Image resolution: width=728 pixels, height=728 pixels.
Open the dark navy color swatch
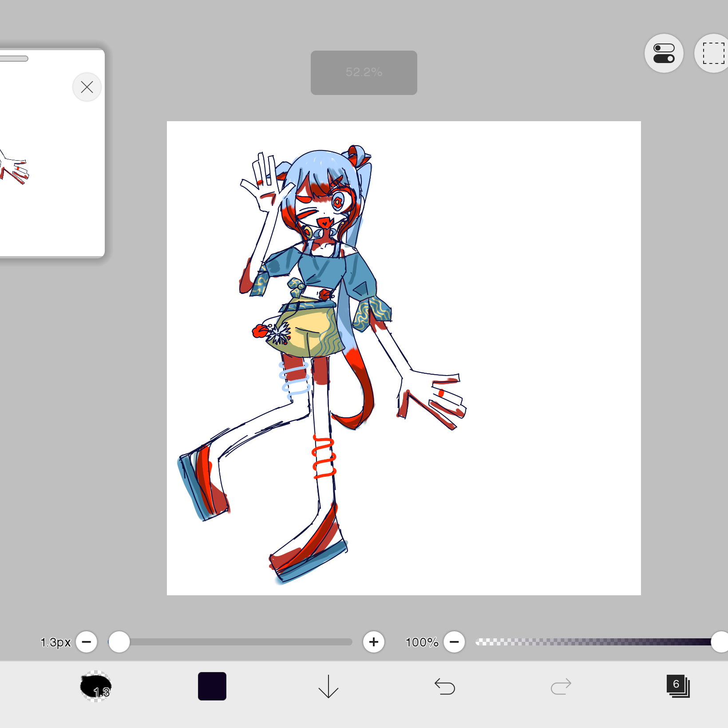(212, 686)
